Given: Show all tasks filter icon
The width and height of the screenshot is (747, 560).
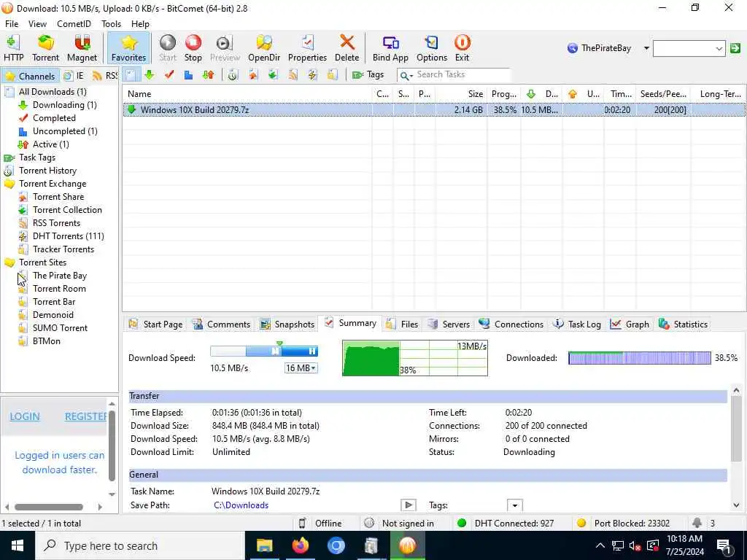Looking at the screenshot, I should coord(131,75).
